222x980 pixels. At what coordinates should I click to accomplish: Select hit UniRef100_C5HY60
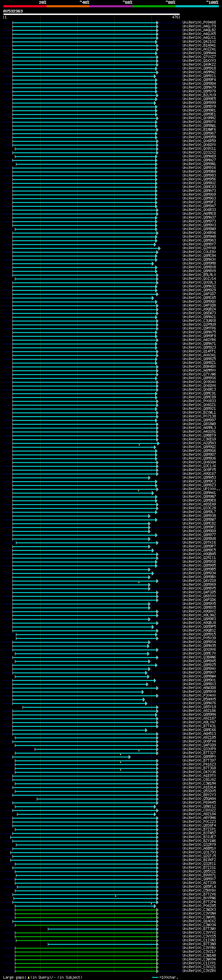pyautogui.click(x=199, y=891)
